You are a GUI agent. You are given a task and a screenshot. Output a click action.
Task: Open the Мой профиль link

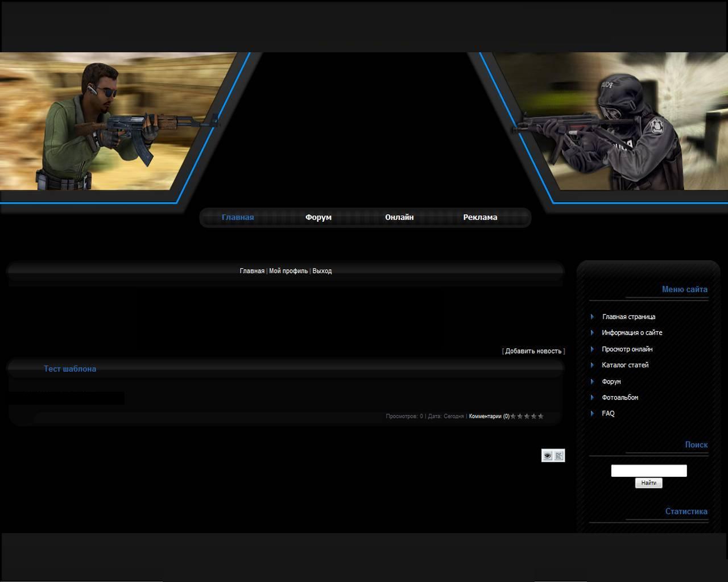pos(288,271)
